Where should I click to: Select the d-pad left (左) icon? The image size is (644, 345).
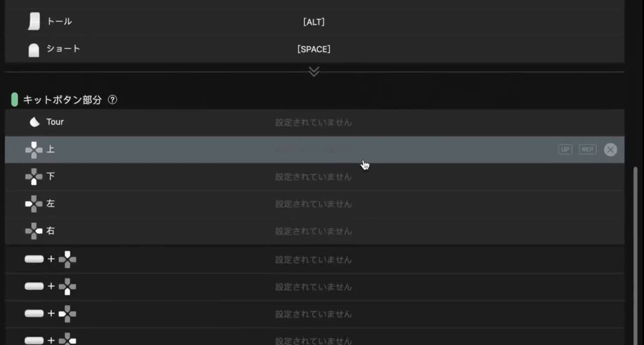pyautogui.click(x=34, y=204)
